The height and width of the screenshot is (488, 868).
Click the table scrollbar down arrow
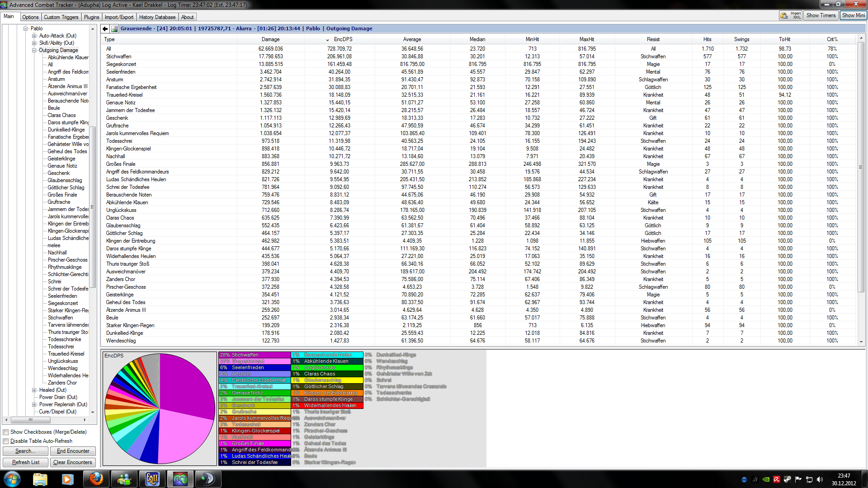(x=861, y=342)
